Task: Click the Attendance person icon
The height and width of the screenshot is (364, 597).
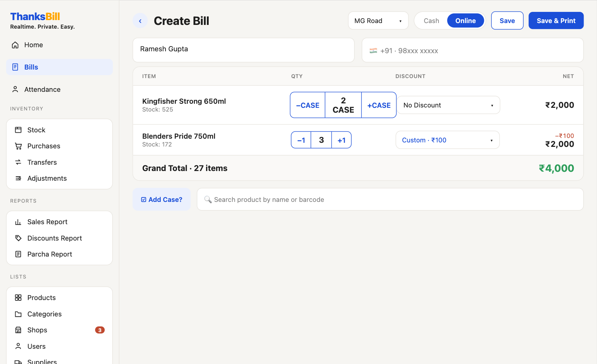Action: click(x=15, y=89)
